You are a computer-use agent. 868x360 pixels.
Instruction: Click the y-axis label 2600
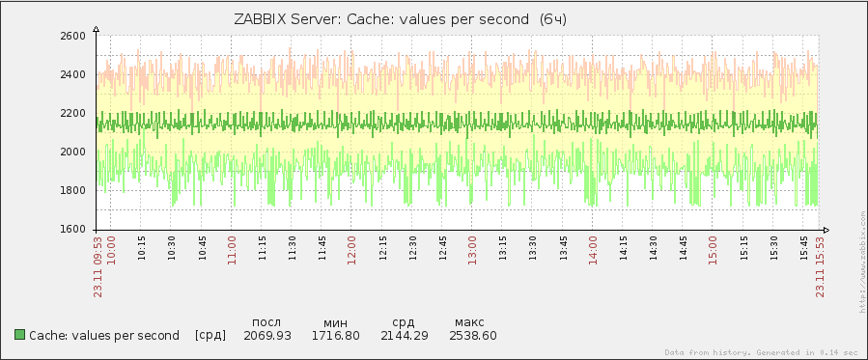tap(74, 37)
